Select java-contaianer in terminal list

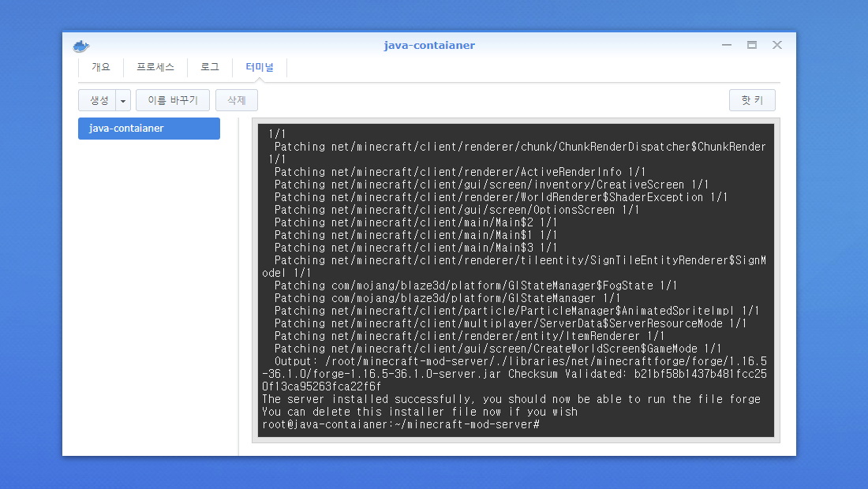[x=149, y=129]
